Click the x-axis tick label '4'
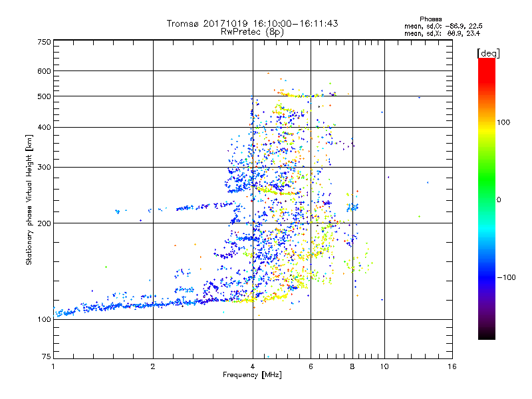Viewport: 532px width, 399px height. click(x=253, y=366)
